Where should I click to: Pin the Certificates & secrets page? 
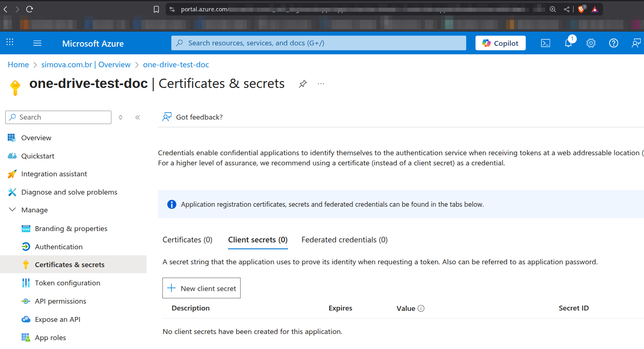303,84
